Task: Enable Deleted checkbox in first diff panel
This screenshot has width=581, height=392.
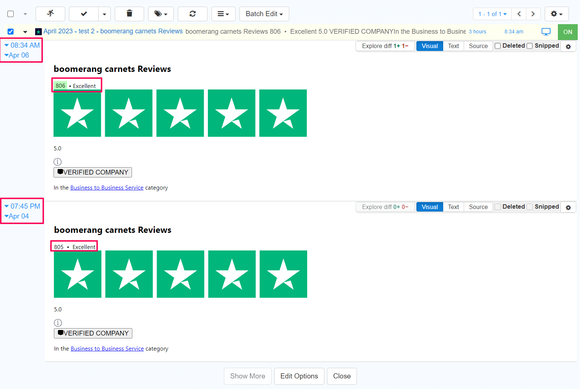Action: pos(498,46)
